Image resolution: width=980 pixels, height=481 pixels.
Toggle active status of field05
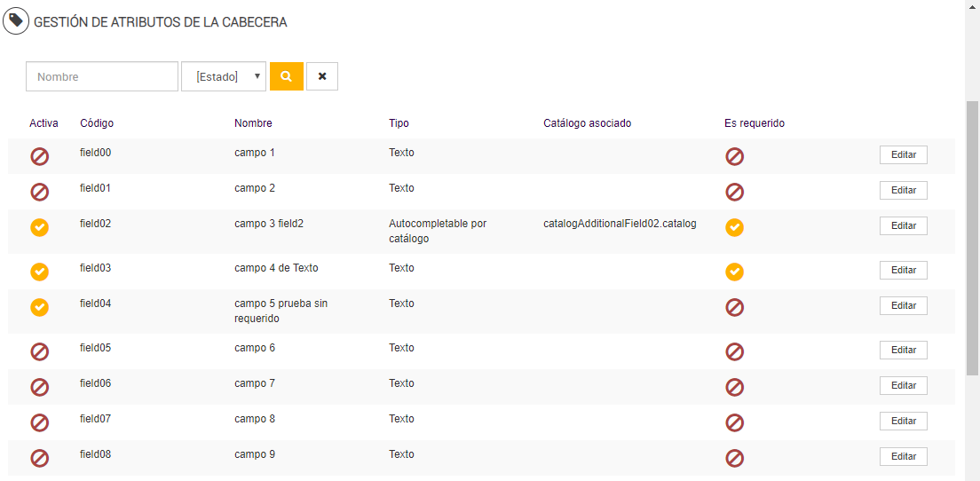40,351
